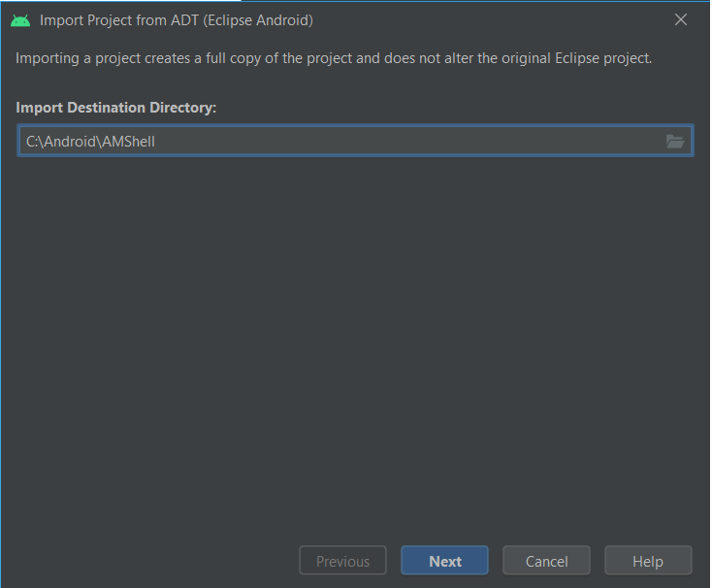
Task: Place cursor at C:\ drive in path
Action: [x=33, y=142]
